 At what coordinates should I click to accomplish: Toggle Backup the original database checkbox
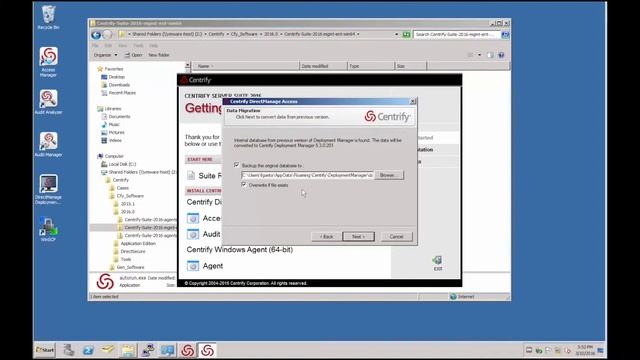tap(237, 165)
